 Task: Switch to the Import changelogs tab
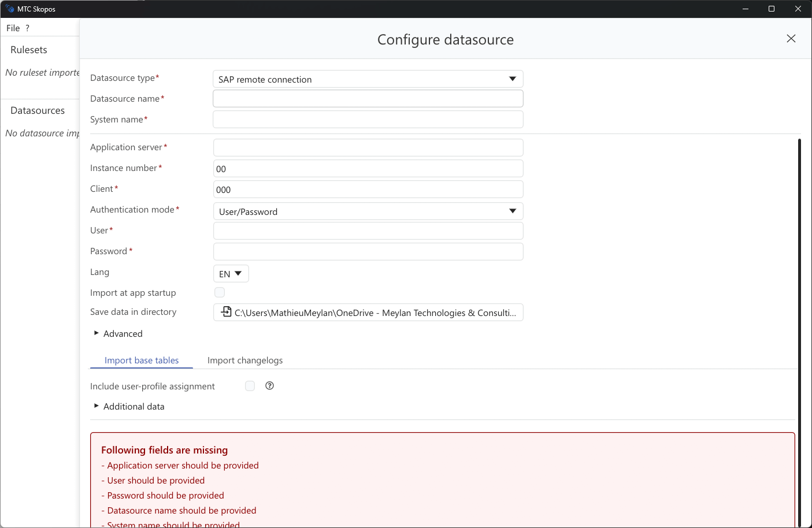click(x=245, y=360)
